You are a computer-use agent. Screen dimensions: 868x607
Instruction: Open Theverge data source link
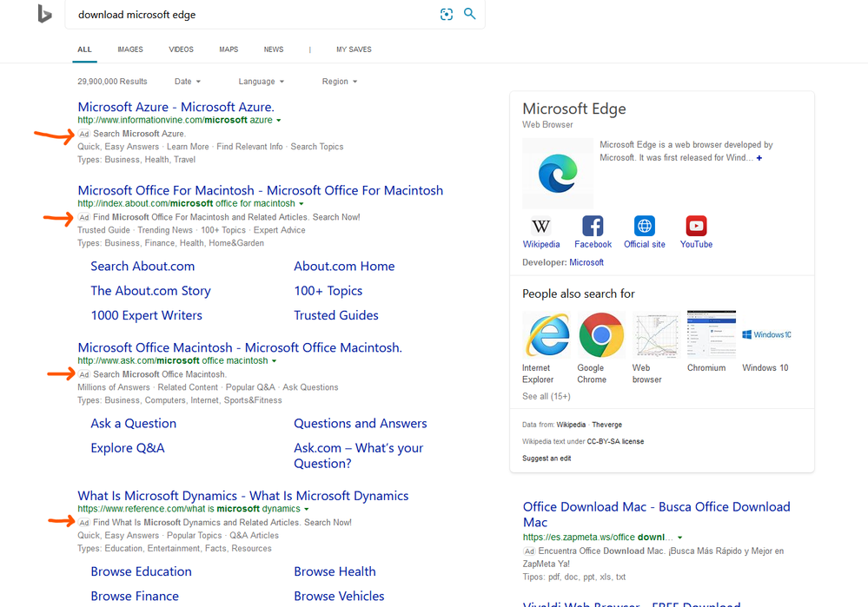pos(606,425)
